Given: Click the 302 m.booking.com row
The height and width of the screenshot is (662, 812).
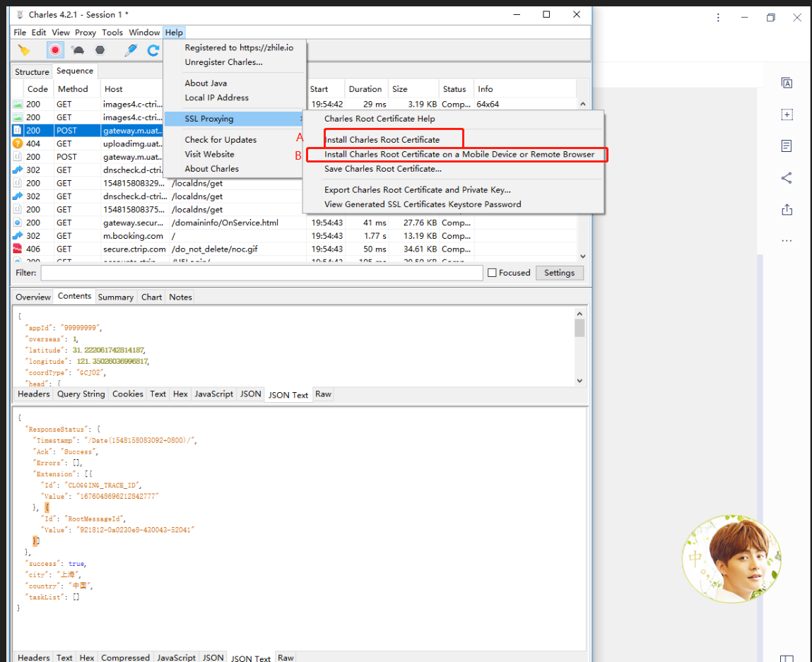Looking at the screenshot, I should [294, 236].
